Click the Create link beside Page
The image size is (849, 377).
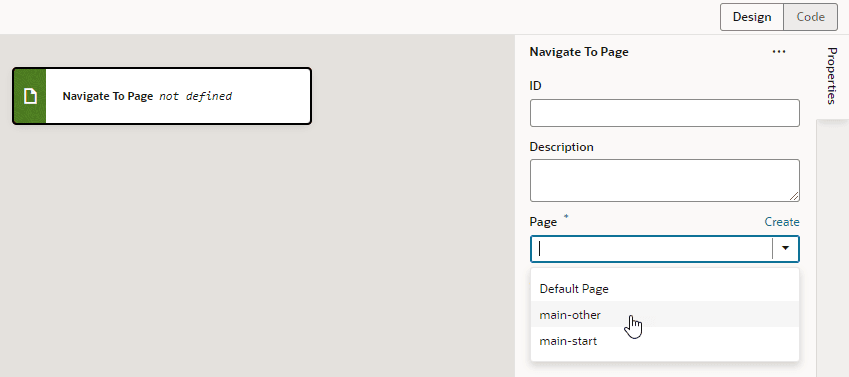[x=782, y=222]
